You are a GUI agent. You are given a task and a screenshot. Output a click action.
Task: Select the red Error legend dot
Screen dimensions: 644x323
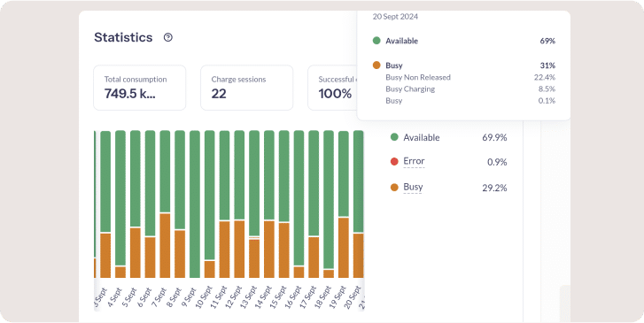(394, 162)
